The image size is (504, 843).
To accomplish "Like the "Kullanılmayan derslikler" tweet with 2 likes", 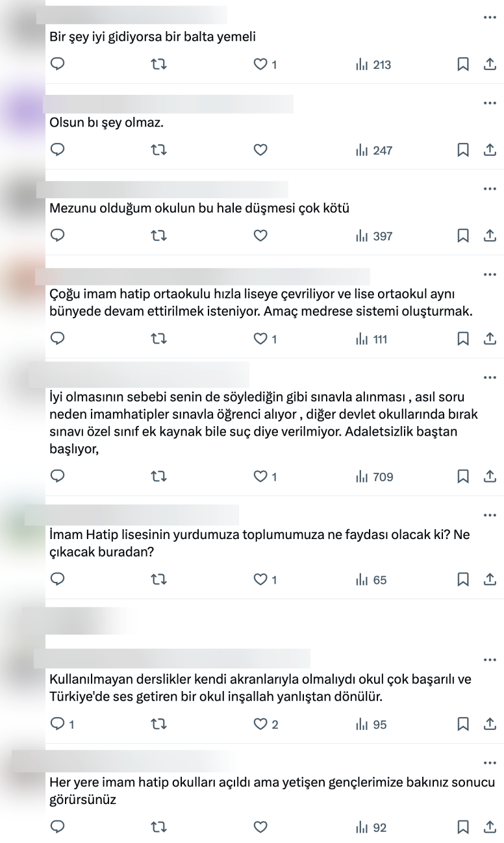I will [x=266, y=724].
